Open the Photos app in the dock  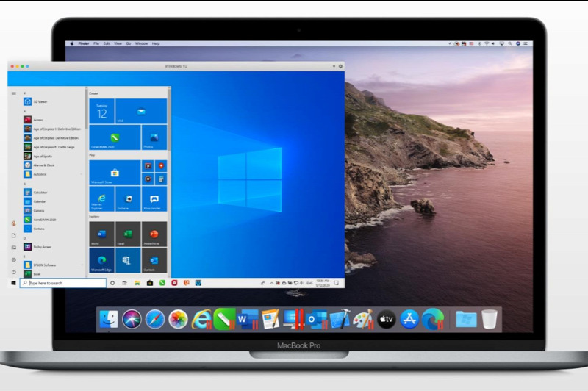tap(178, 320)
